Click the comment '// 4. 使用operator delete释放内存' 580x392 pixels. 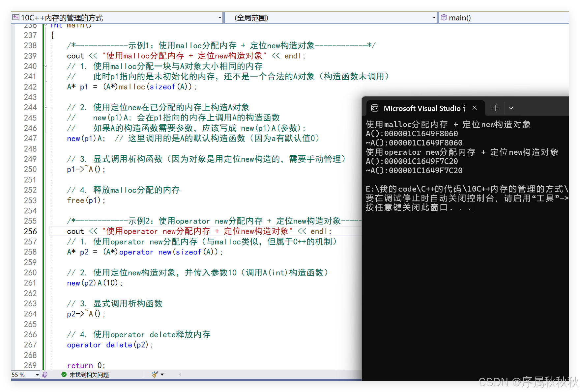pyautogui.click(x=139, y=335)
